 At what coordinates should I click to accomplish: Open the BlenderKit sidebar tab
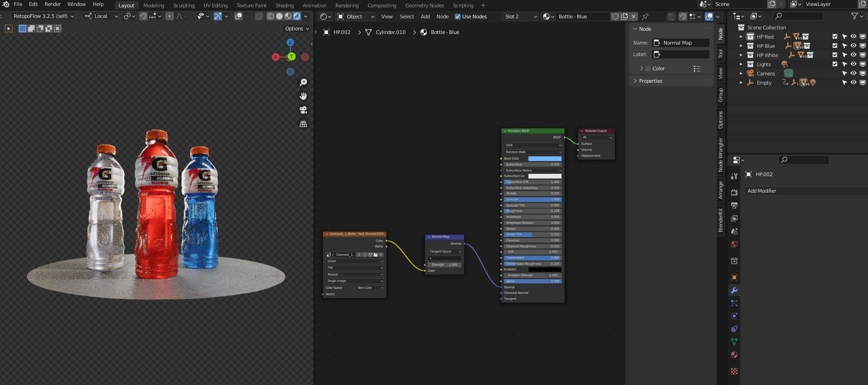[x=720, y=219]
